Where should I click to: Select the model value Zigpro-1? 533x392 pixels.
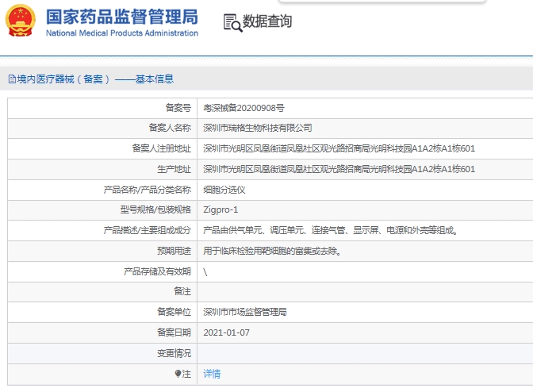coord(220,209)
